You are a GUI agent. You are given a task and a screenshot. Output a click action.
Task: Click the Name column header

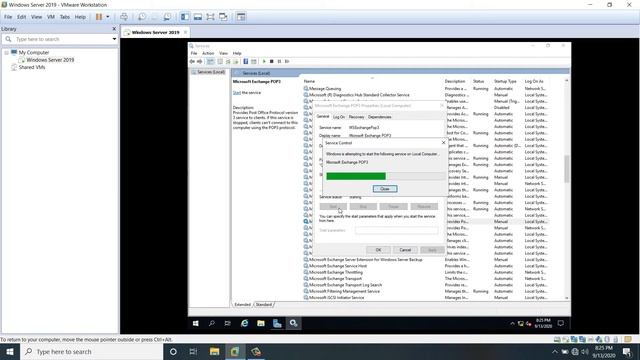[309, 81]
